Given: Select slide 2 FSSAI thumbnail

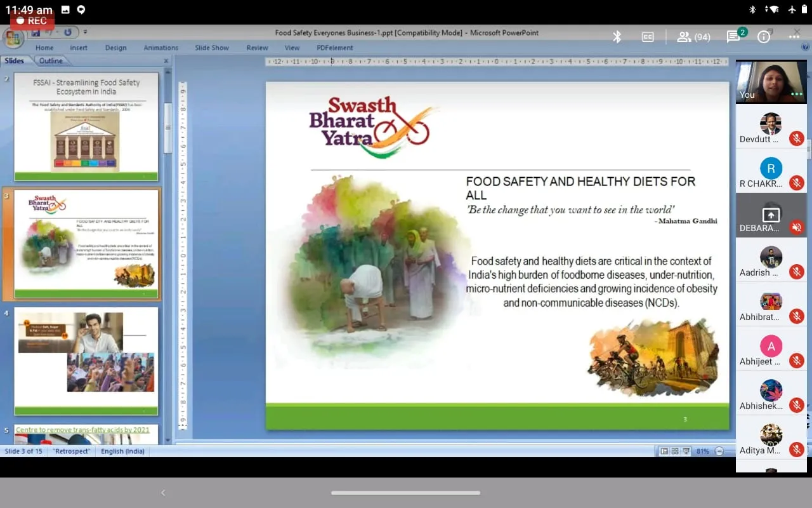Looking at the screenshot, I should (x=86, y=127).
